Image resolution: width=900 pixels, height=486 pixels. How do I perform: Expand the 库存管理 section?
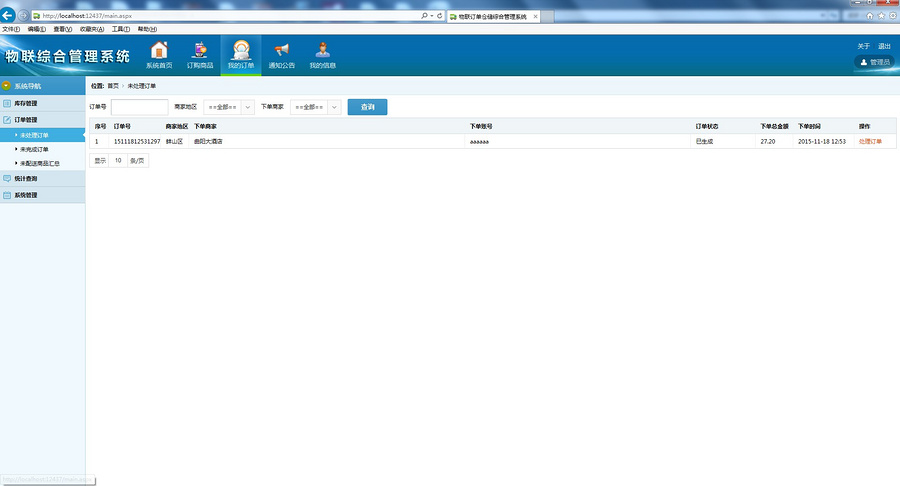42,103
